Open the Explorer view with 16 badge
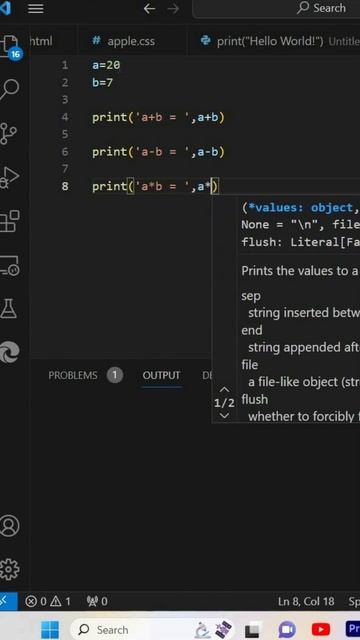Viewport: 360px width, 640px height. click(x=10, y=46)
